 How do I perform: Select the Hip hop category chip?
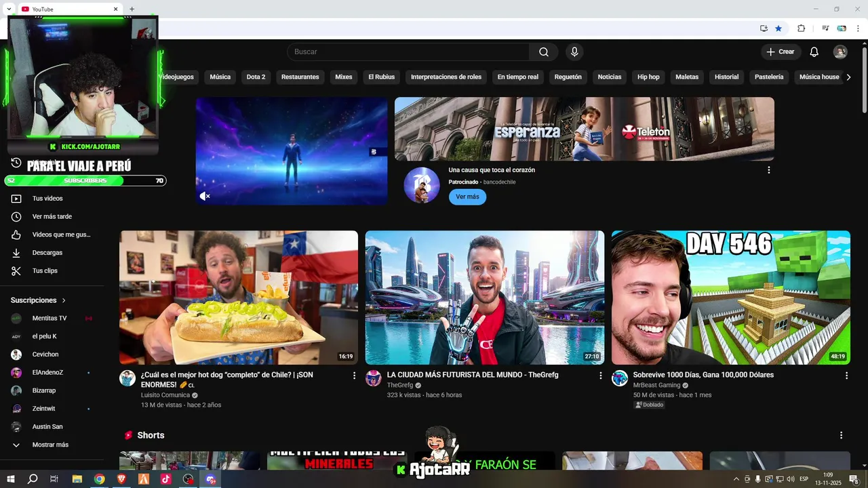pos(648,77)
